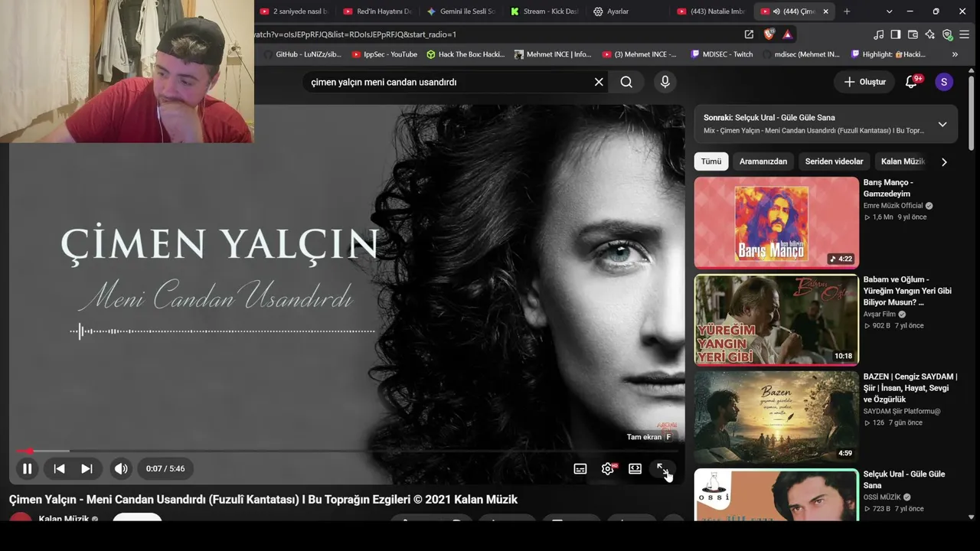Open the IppSec - YouTube bookmark
980x551 pixels.
(x=384, y=54)
